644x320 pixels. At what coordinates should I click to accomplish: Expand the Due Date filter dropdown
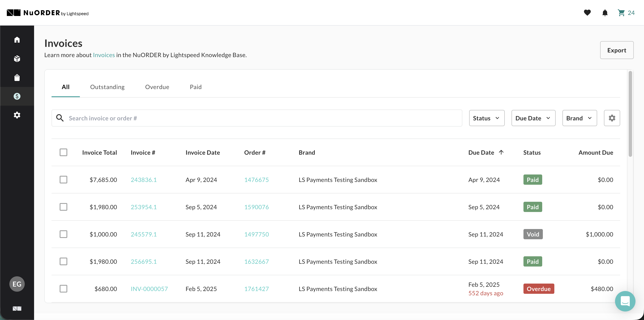533,118
